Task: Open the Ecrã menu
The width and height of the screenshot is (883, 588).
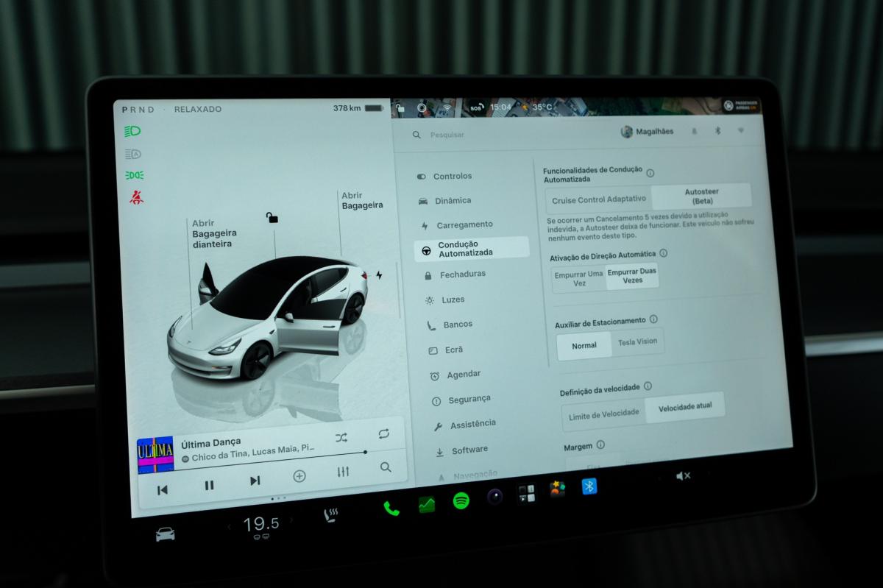Action: tap(445, 350)
